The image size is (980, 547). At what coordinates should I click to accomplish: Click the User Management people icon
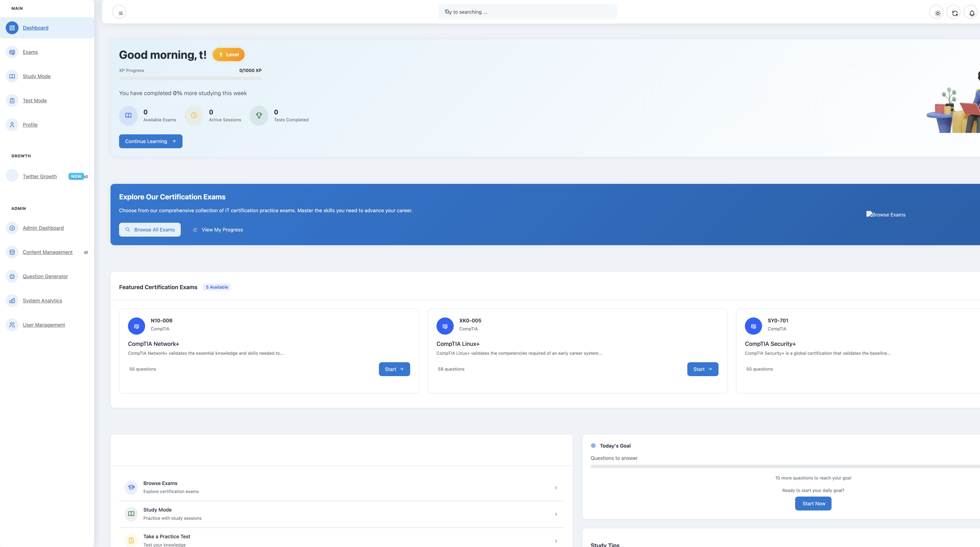click(12, 325)
